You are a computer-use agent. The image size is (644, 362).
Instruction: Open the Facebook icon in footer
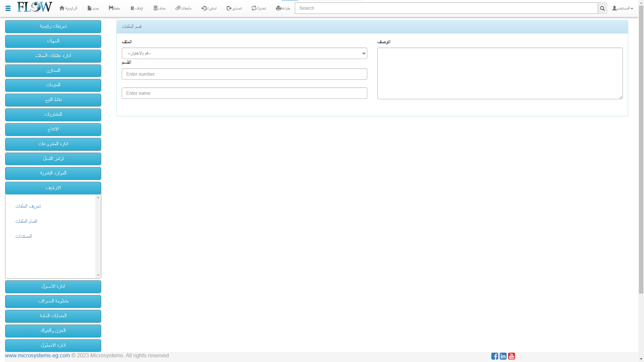click(494, 356)
